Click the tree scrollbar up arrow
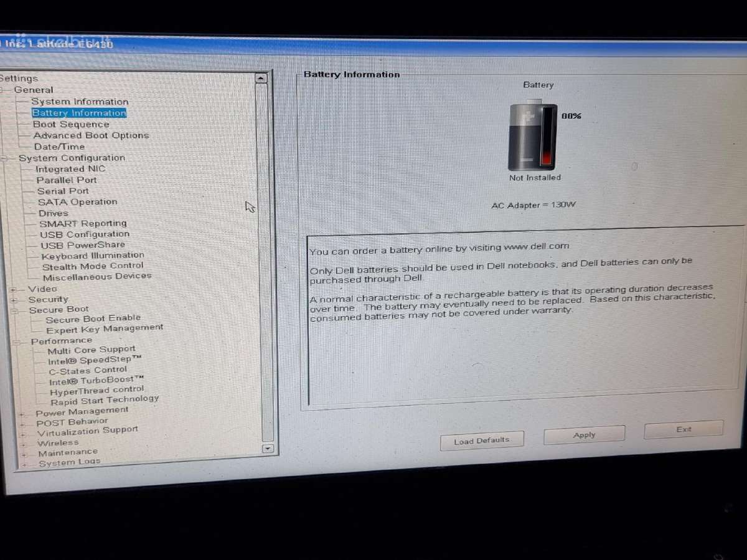The image size is (747, 560). coord(261,78)
